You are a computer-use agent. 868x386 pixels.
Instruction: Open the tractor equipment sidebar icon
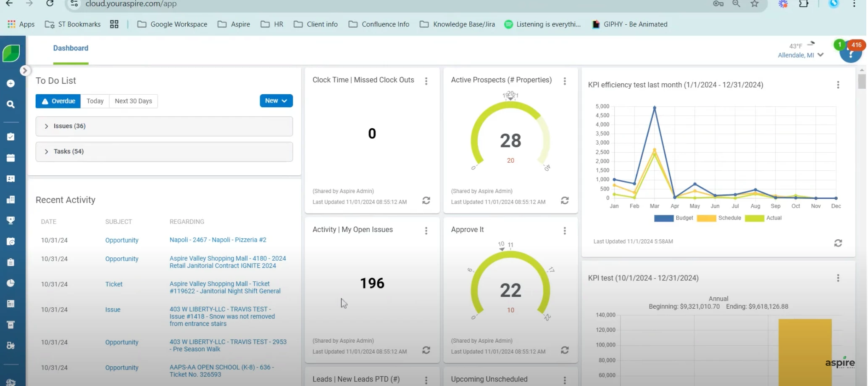11,346
